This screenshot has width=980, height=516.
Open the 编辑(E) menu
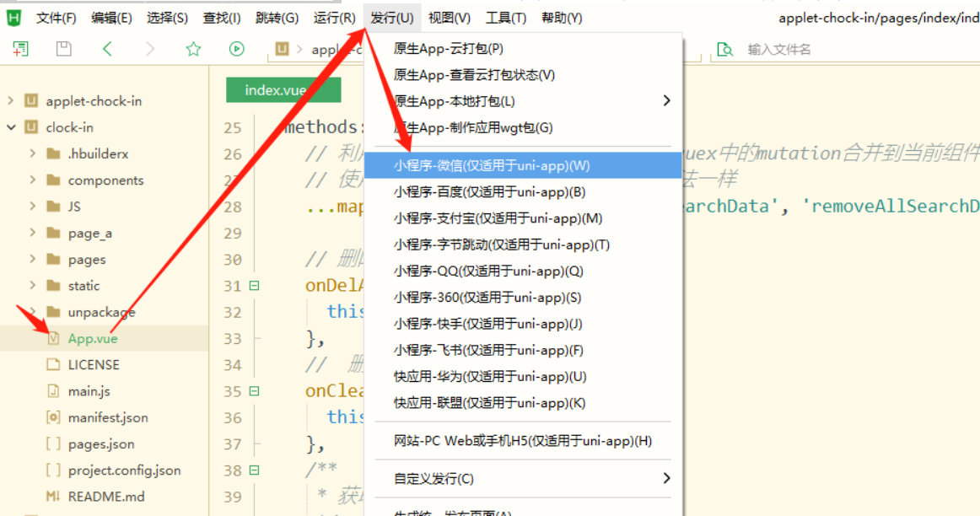(111, 18)
